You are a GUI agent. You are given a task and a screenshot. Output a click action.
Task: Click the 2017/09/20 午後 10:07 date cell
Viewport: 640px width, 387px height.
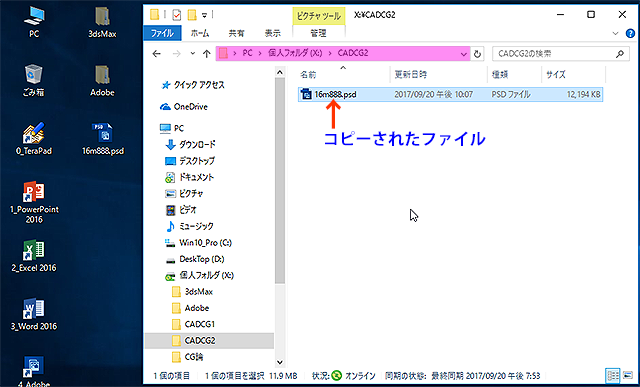click(433, 95)
